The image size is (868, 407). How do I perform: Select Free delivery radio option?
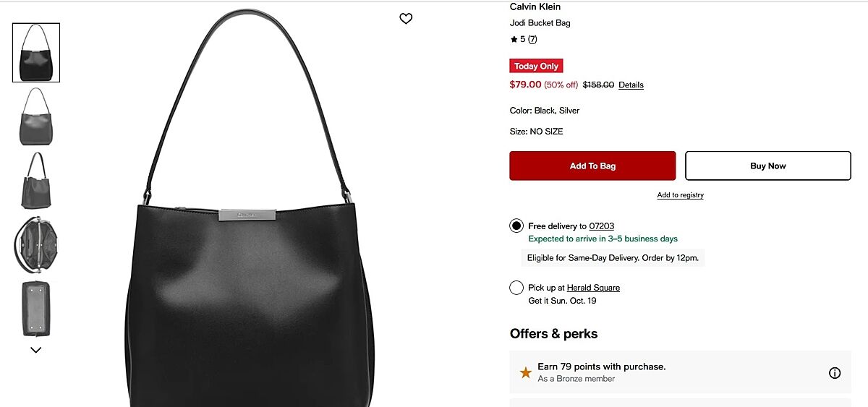click(516, 226)
